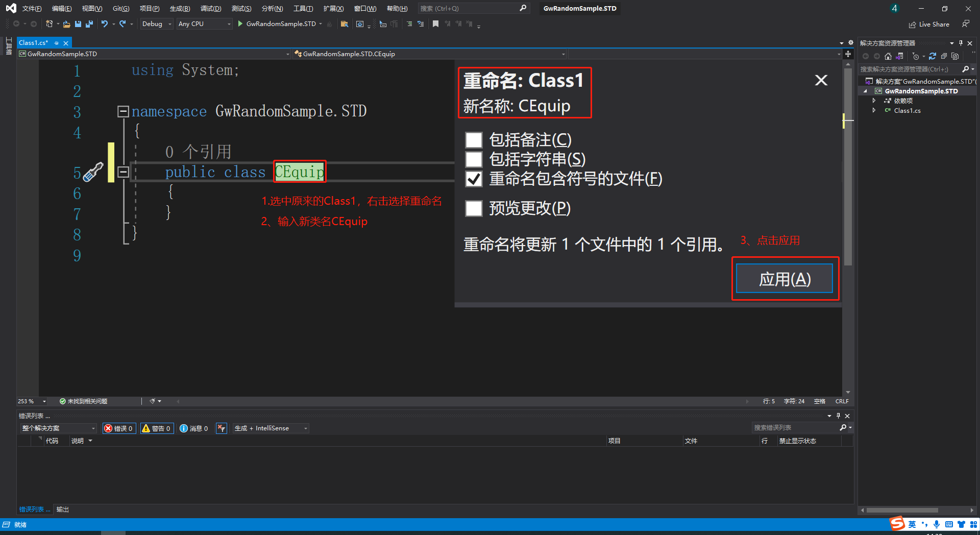
Task: Open the Debug configuration dropdown
Action: (157, 24)
